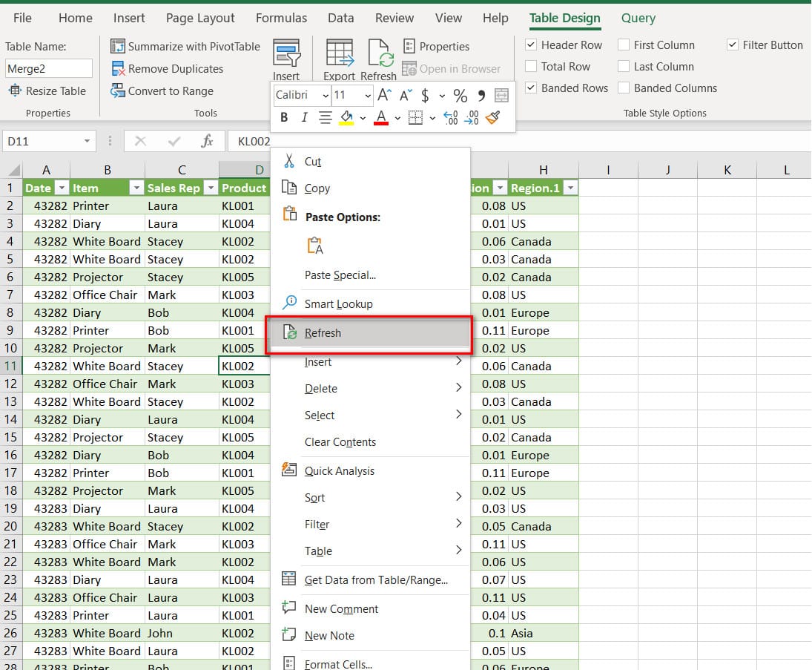The width and height of the screenshot is (812, 670).
Task: Click the Italic icon in mini toolbar
Action: pos(304,118)
